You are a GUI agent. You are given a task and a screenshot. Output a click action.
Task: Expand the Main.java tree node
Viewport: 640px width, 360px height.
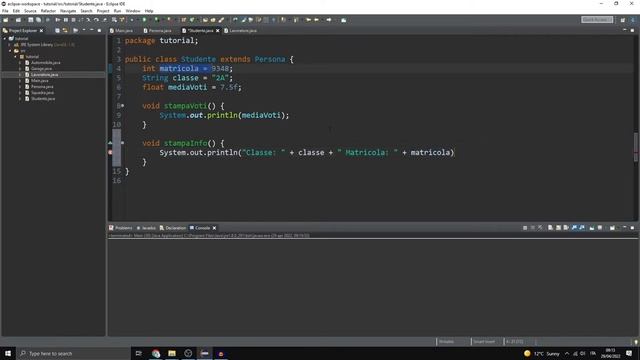click(20, 81)
